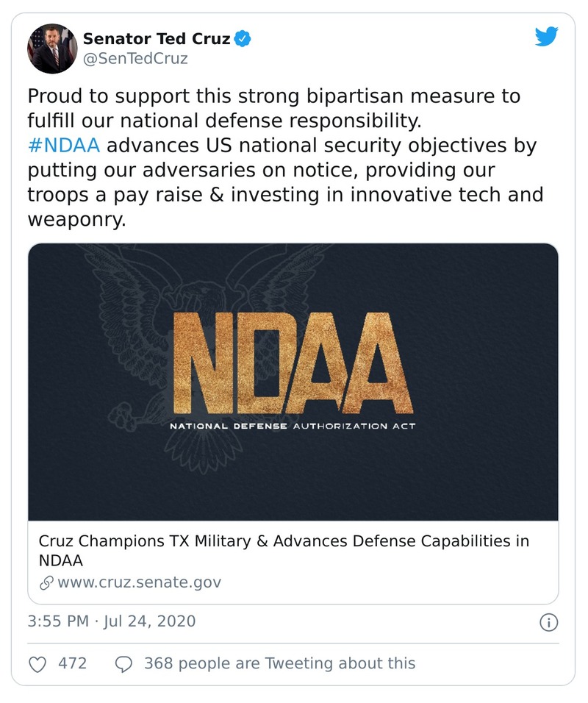The height and width of the screenshot is (703, 588).
Task: Click the reply speech bubble icon
Action: point(124,663)
